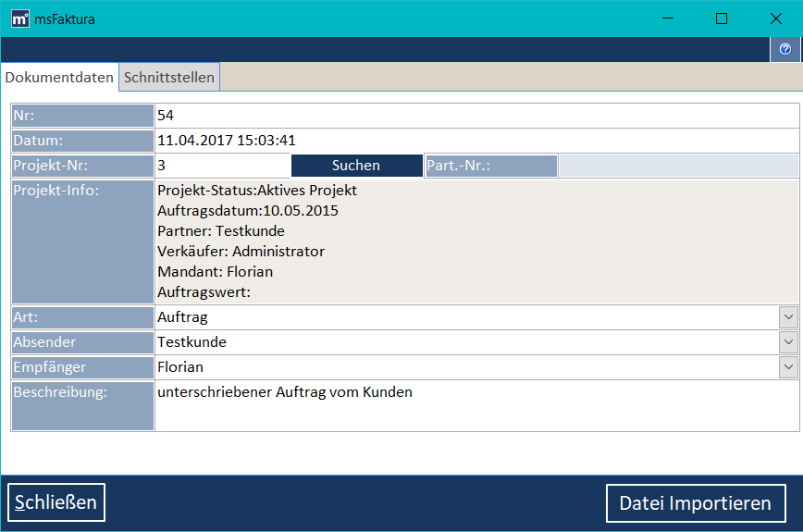Click the Projekt-Info text block
The height and width of the screenshot is (532, 803).
click(x=476, y=241)
